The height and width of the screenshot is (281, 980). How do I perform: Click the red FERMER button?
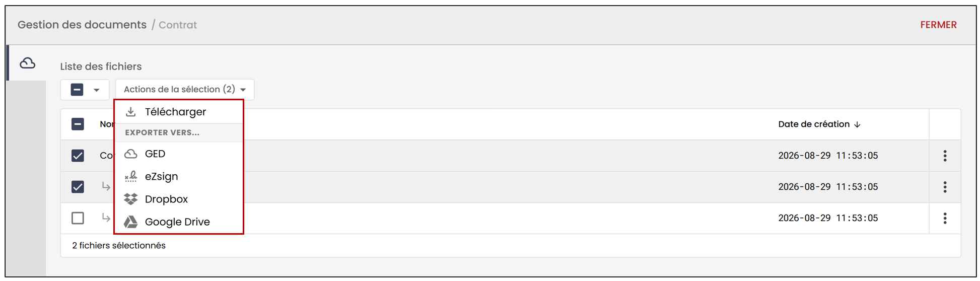coord(938,25)
